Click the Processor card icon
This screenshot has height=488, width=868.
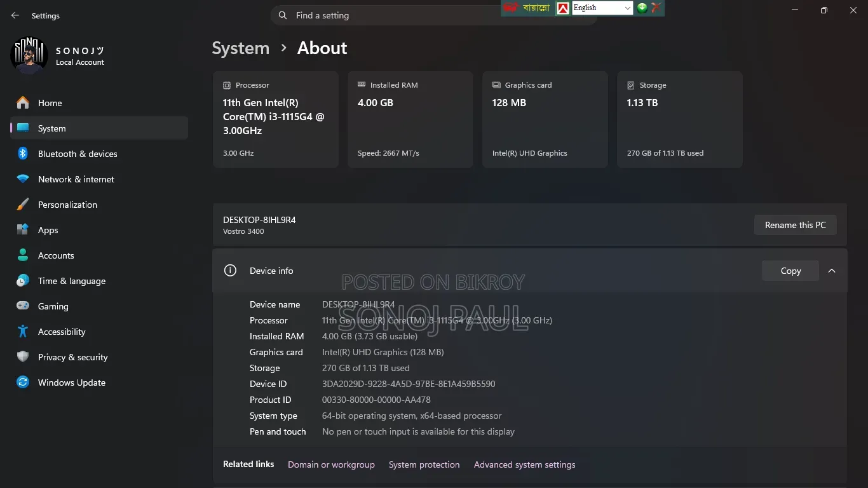pos(227,85)
